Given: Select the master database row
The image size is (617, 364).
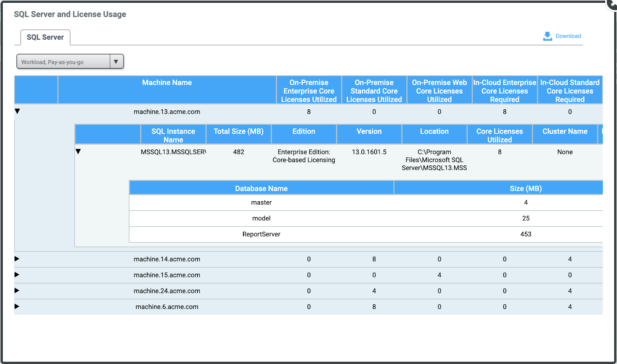Looking at the screenshot, I should pos(261,203).
